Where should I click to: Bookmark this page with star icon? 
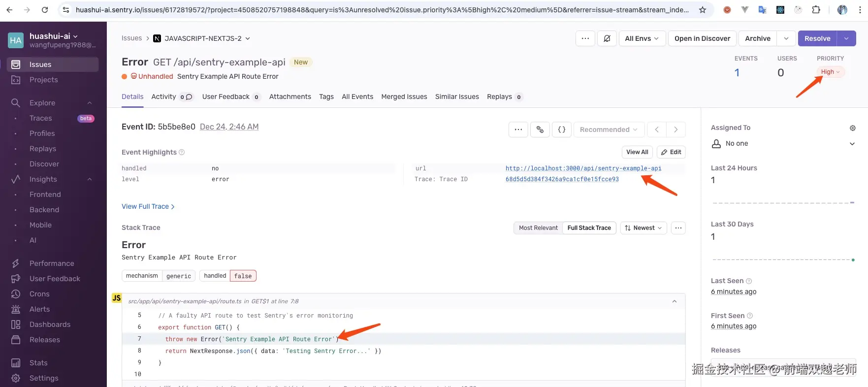tap(703, 10)
